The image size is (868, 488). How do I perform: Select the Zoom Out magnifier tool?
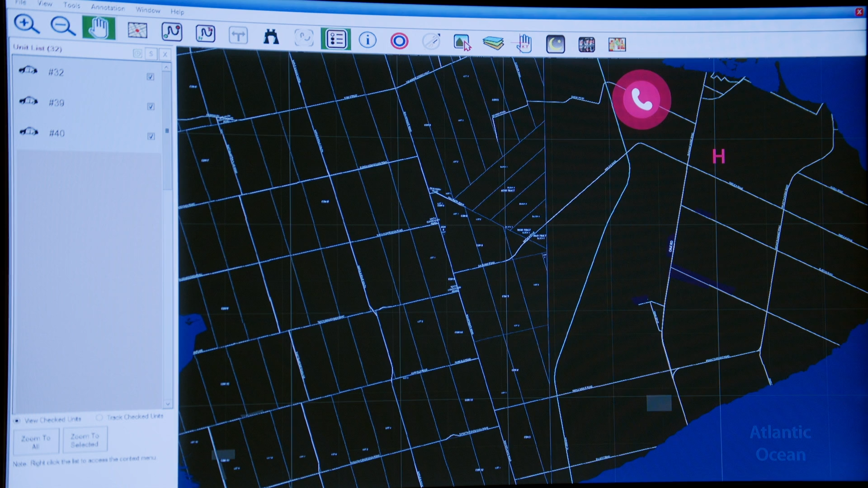tap(62, 26)
